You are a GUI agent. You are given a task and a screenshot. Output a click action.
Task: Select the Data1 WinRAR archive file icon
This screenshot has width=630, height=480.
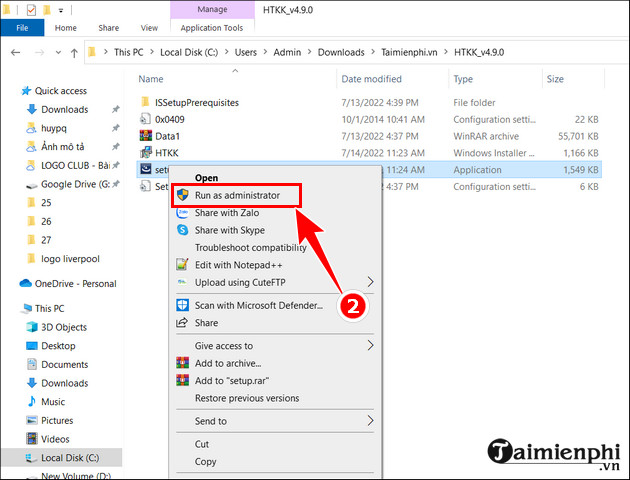point(146,136)
